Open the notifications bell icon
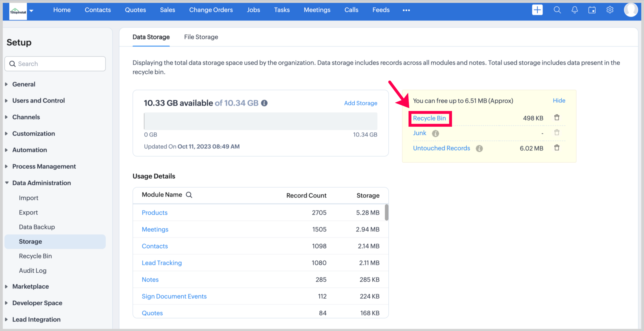644x331 pixels. pos(574,10)
